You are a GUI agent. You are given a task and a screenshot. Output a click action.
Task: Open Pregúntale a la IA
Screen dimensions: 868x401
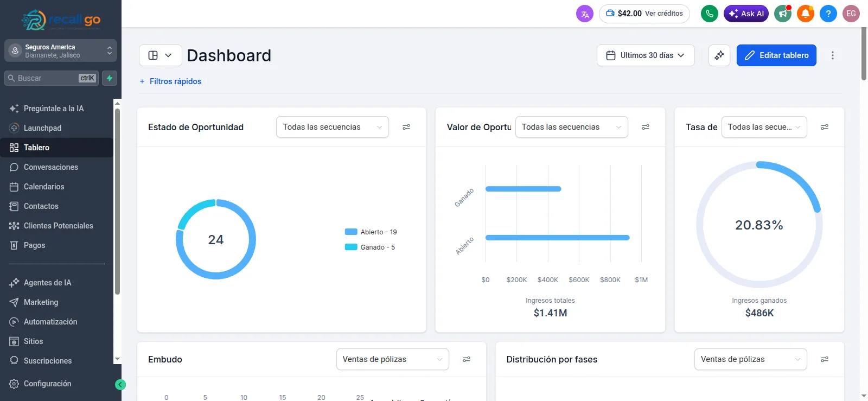tap(56, 109)
